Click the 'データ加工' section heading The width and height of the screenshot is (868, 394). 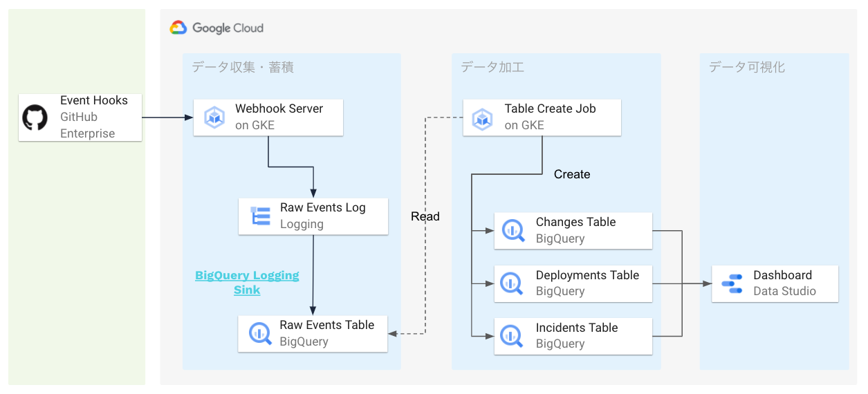click(492, 67)
